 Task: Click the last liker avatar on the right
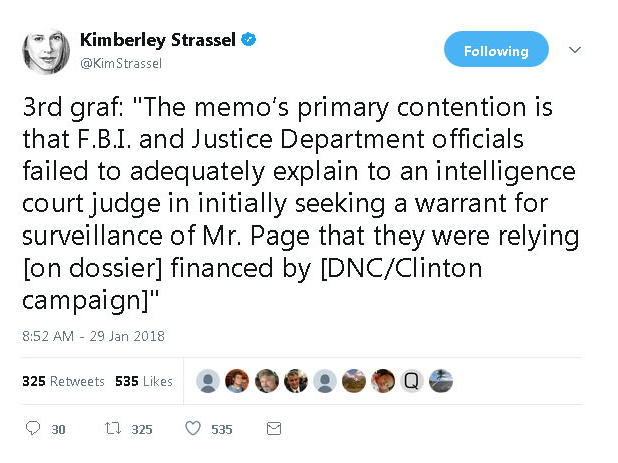(x=441, y=381)
